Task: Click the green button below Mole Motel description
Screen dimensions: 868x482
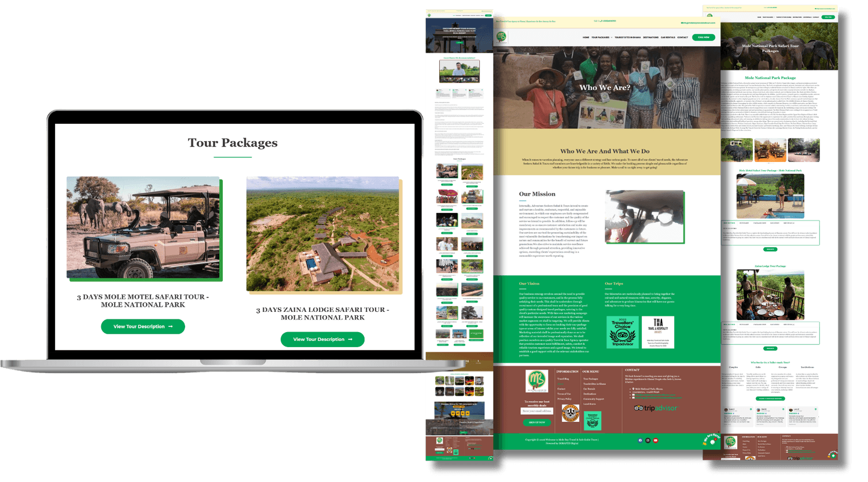Action: click(x=770, y=249)
